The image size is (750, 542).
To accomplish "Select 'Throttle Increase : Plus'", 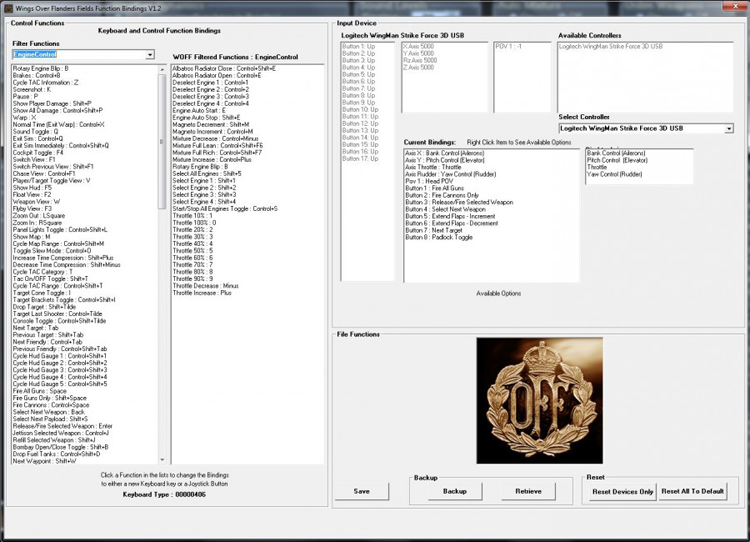I will [x=202, y=293].
